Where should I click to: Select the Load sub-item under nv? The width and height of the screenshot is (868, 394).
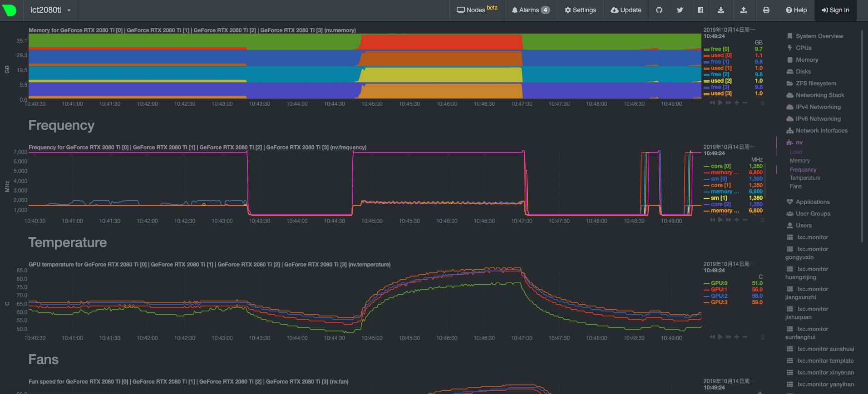[x=796, y=152]
